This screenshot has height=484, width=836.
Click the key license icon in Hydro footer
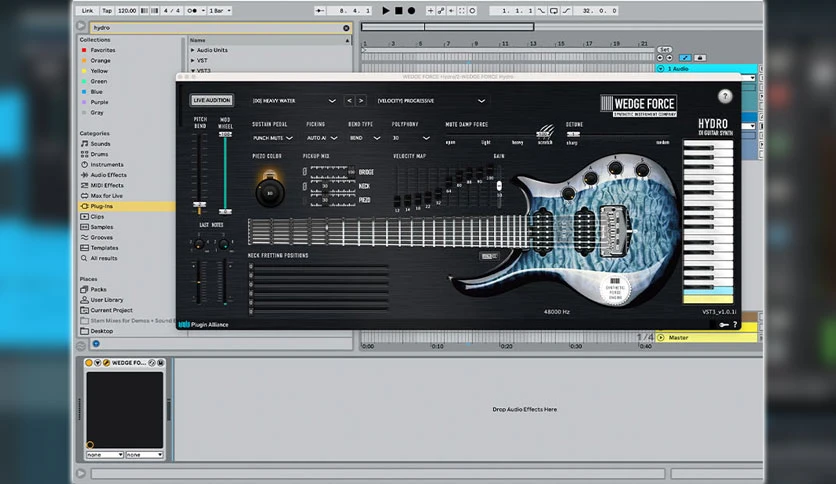(724, 325)
